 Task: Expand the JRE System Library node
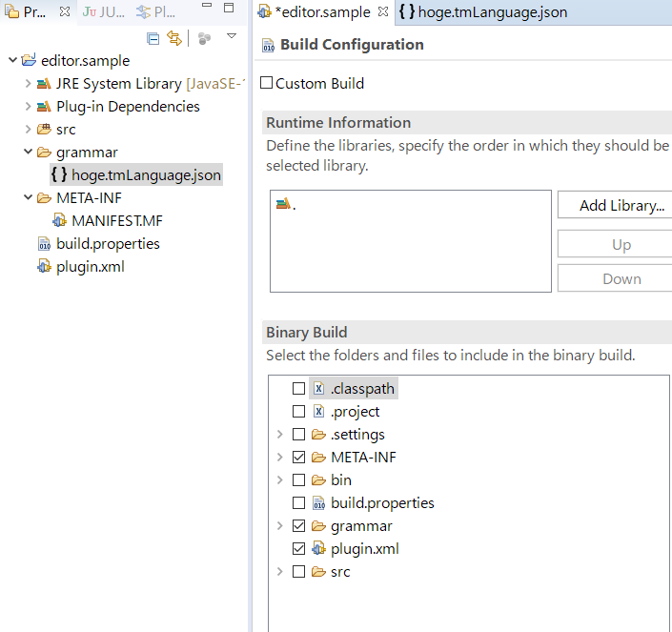28,83
